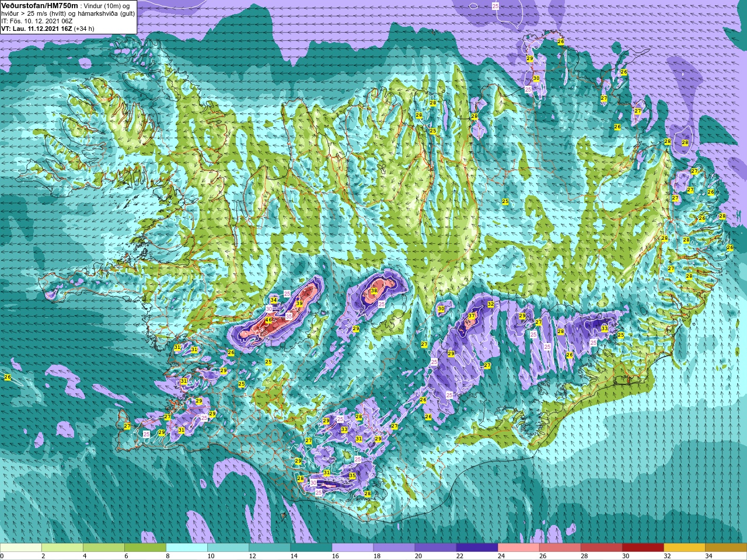
Task: Choose the 22–24 m/s dark indigo legend swatch
Action: [x=477, y=548]
